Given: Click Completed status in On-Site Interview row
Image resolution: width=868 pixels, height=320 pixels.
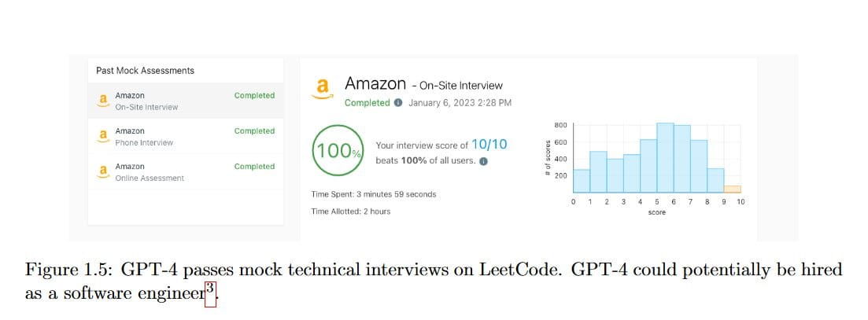Looking at the screenshot, I should (x=254, y=95).
